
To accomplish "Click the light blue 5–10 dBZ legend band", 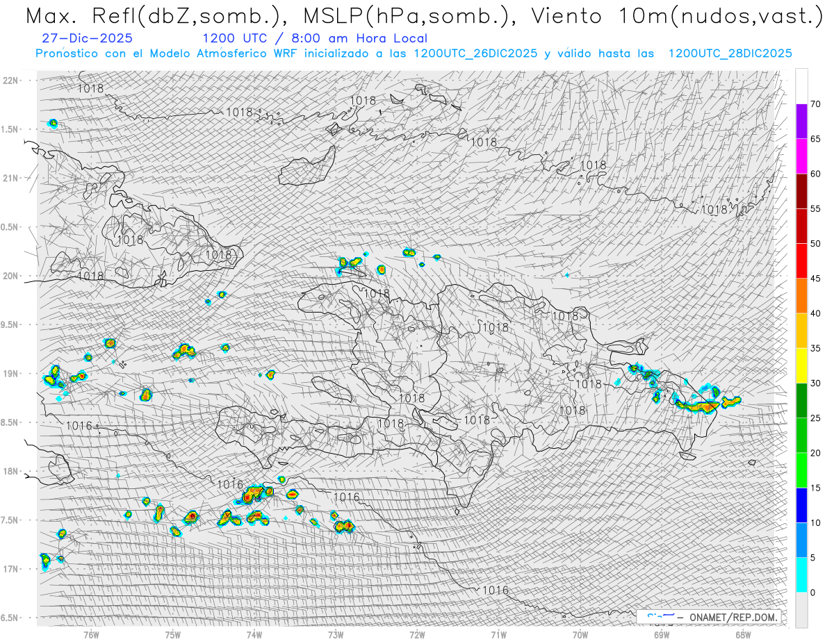I will pyautogui.click(x=801, y=540).
